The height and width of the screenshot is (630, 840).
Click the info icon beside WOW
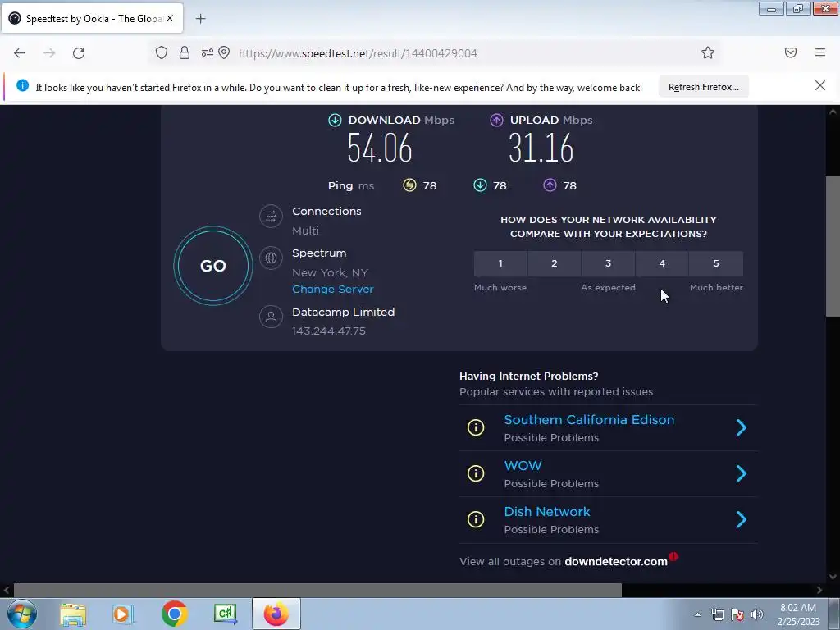coord(476,473)
